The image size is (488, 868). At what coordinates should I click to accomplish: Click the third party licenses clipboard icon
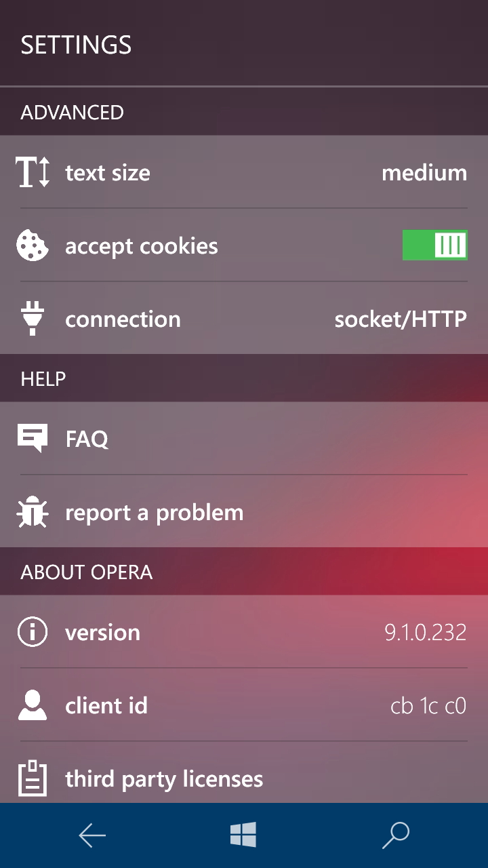[x=33, y=778]
